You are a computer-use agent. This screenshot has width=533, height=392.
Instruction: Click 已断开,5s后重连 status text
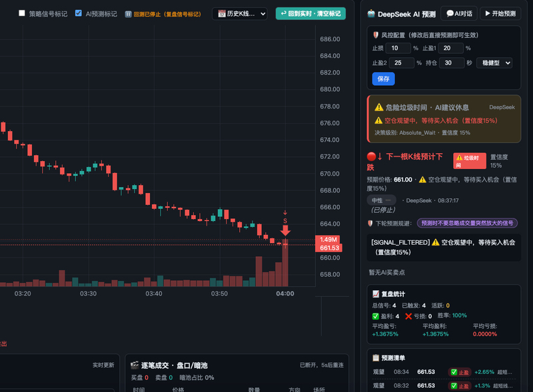coord(322,365)
